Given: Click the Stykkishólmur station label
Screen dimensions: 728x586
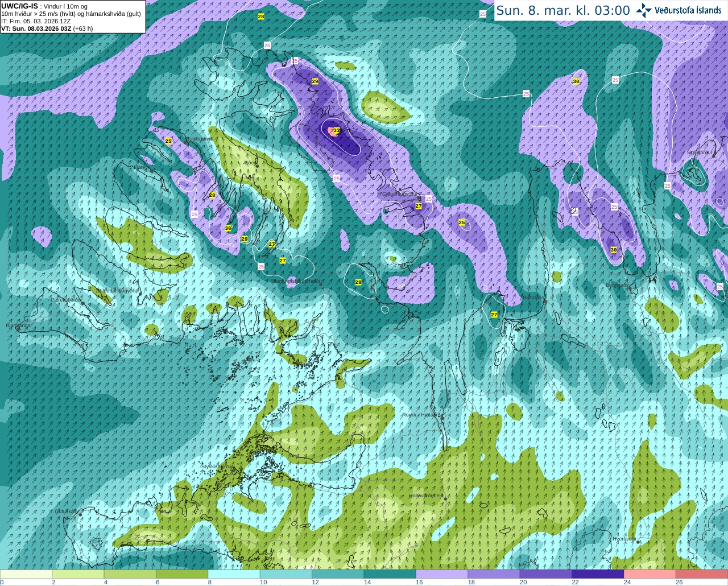Looking at the screenshot, I should pyautogui.click(x=218, y=466).
